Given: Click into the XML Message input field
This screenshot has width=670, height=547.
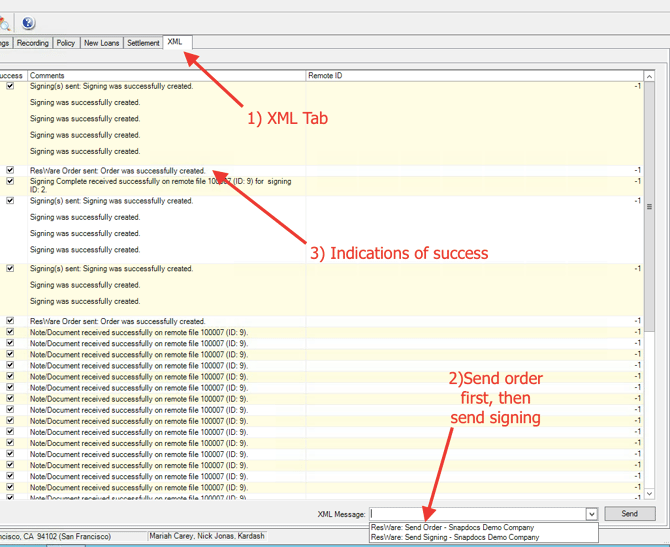Looking at the screenshot, I should click(478, 514).
